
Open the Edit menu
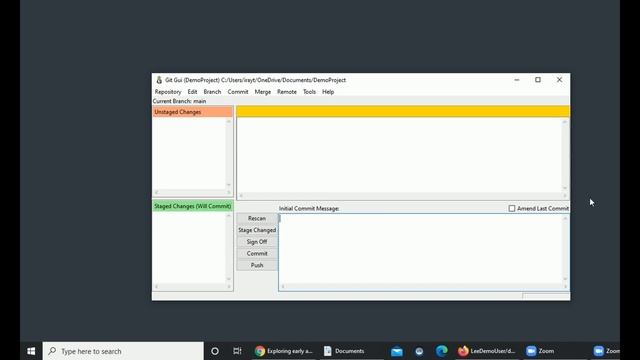(x=192, y=92)
